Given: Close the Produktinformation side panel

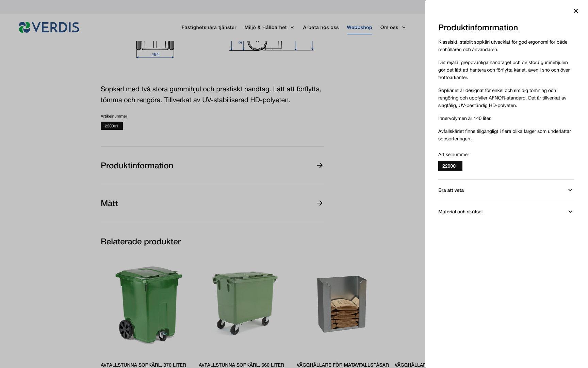Looking at the screenshot, I should [575, 11].
